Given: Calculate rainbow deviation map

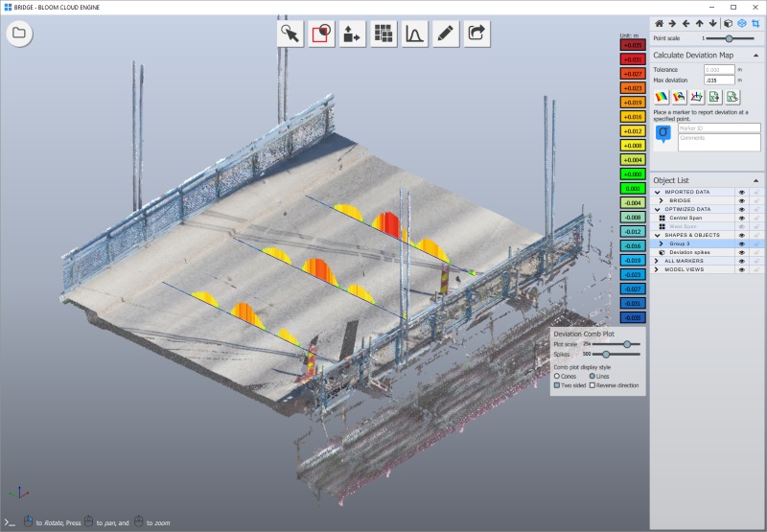Looking at the screenshot, I should click(x=662, y=97).
